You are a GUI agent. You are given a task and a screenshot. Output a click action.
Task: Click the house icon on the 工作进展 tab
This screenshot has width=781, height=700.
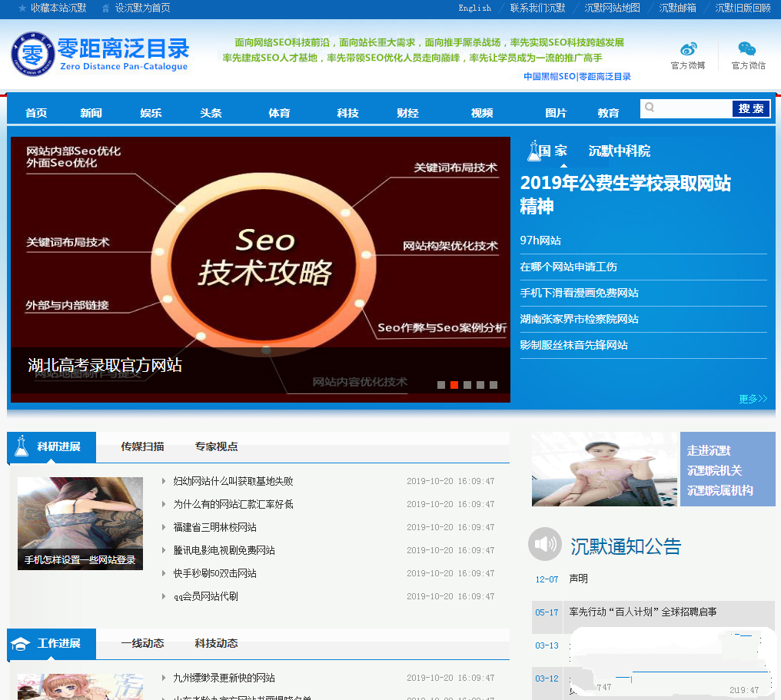click(x=22, y=644)
